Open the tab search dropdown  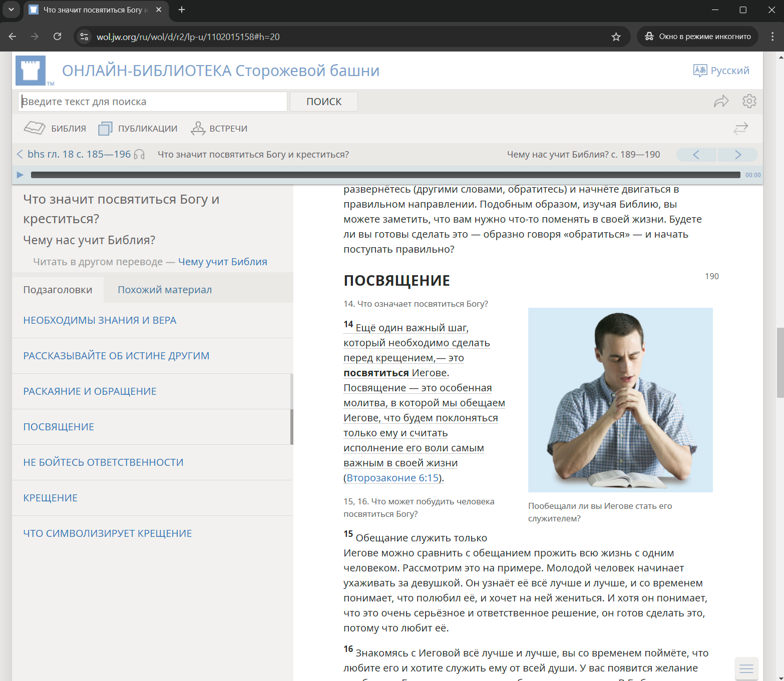tap(11, 10)
